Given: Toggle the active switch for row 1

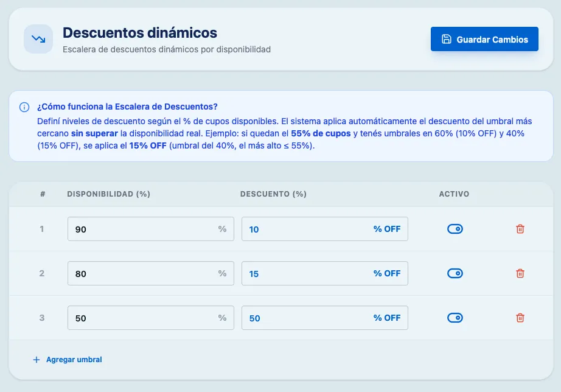Looking at the screenshot, I should [x=455, y=229].
